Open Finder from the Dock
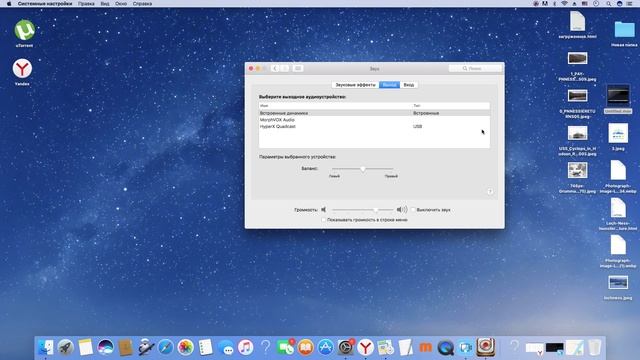640x360 pixels. pyautogui.click(x=45, y=347)
